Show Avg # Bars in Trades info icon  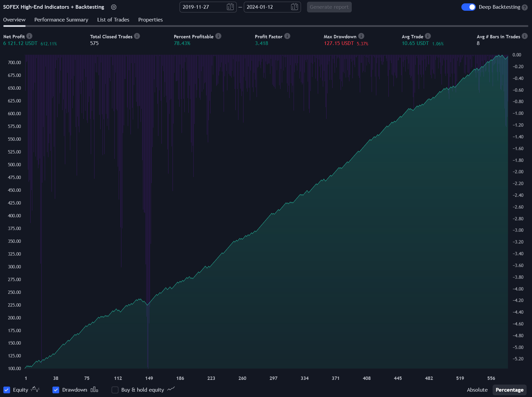coord(525,36)
